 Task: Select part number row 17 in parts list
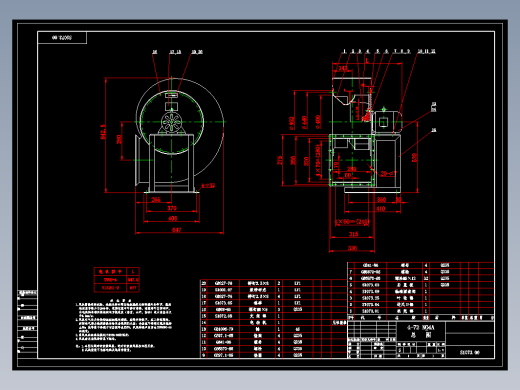(273, 303)
